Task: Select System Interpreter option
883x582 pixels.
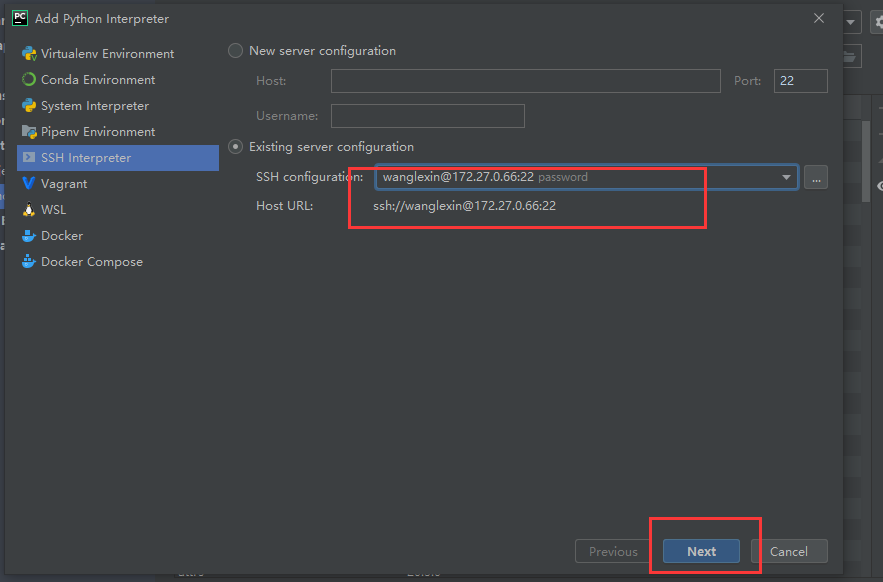Action: click(118, 105)
